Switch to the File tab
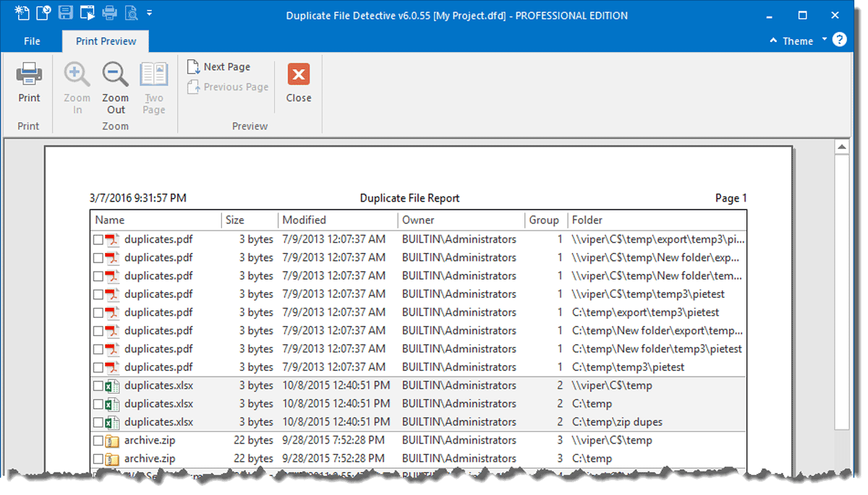 tap(32, 41)
